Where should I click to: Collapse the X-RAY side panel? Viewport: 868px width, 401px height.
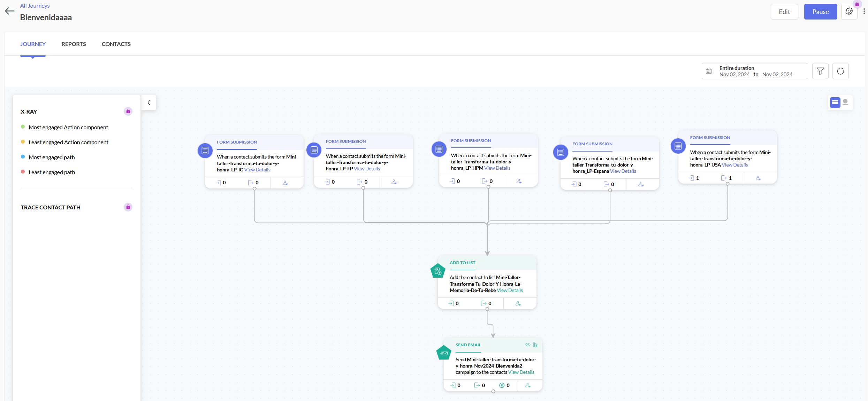coord(149,103)
